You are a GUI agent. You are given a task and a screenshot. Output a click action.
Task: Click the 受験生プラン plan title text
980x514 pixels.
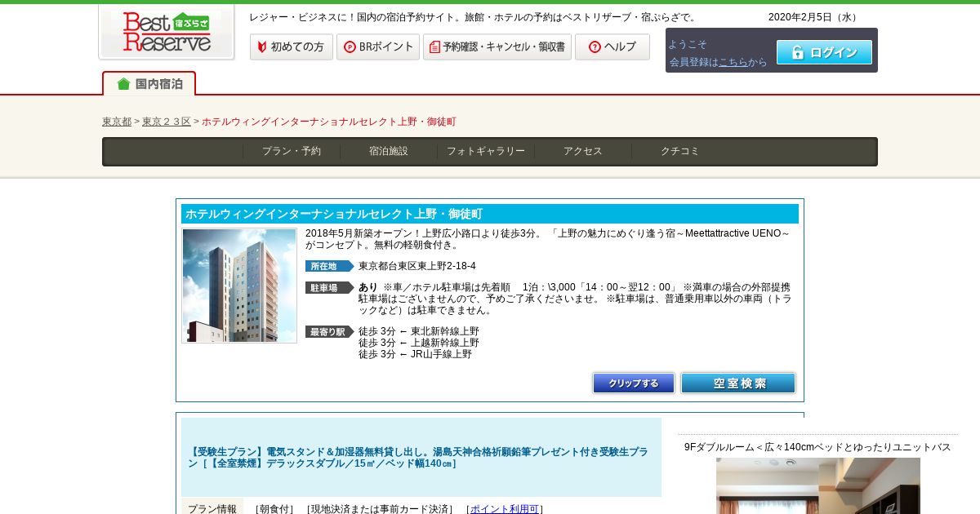click(418, 458)
